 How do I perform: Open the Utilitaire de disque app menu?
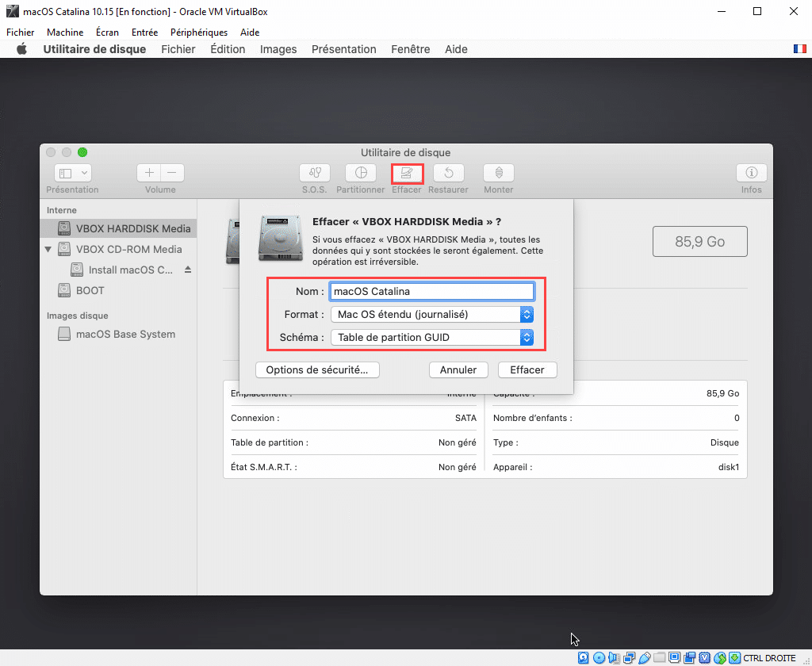pos(95,49)
